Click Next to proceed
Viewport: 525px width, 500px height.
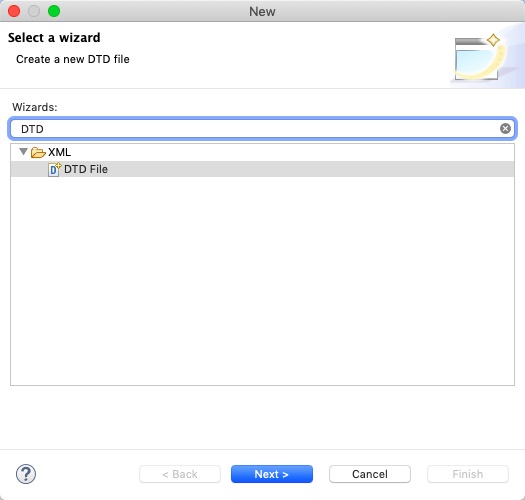click(x=272, y=474)
